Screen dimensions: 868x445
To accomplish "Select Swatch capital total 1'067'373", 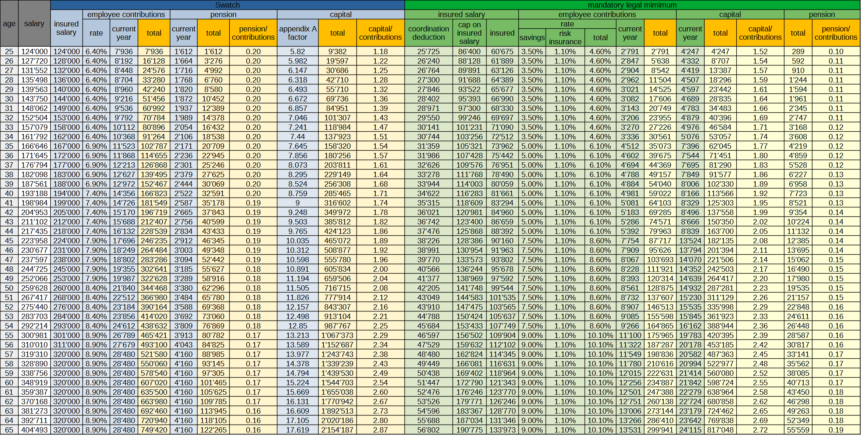I will pos(337,335).
